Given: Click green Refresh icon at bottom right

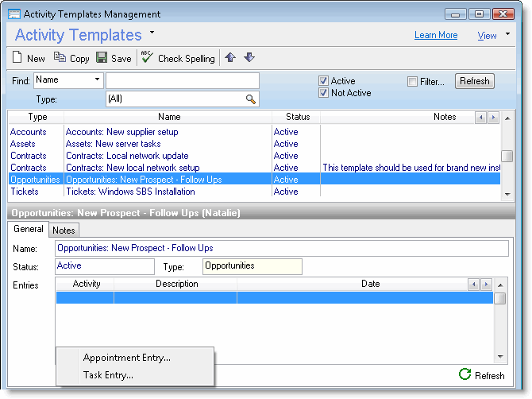Looking at the screenshot, I should tap(465, 374).
